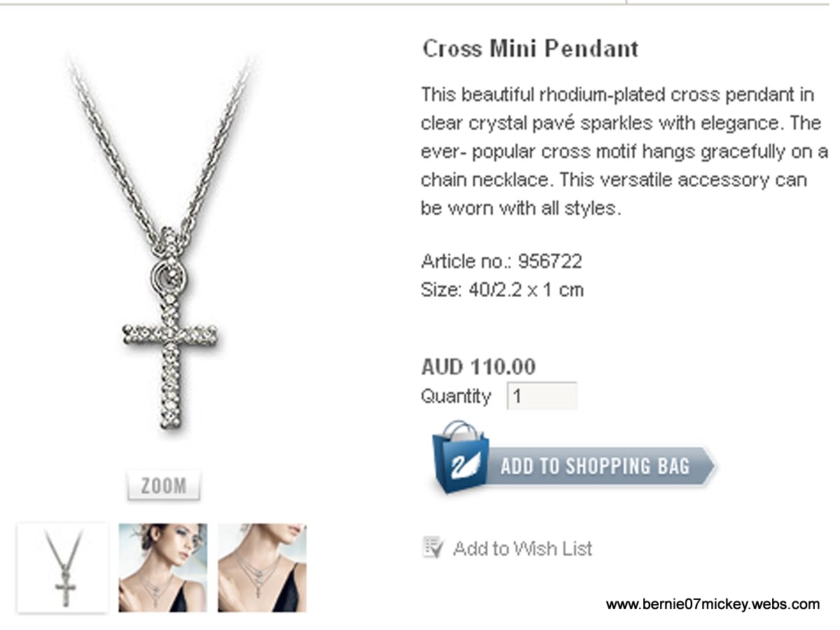Click the Cross Mini Pendant title
This screenshot has height=630, width=840.
[531, 48]
